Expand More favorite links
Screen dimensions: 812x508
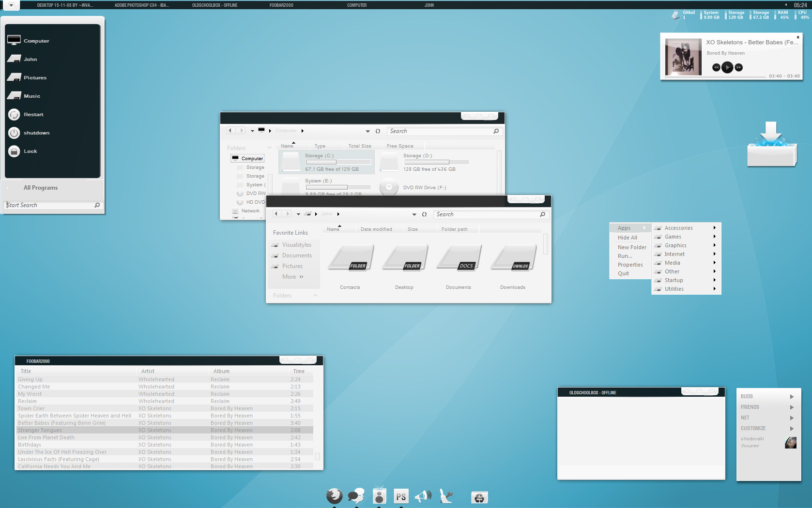click(292, 277)
